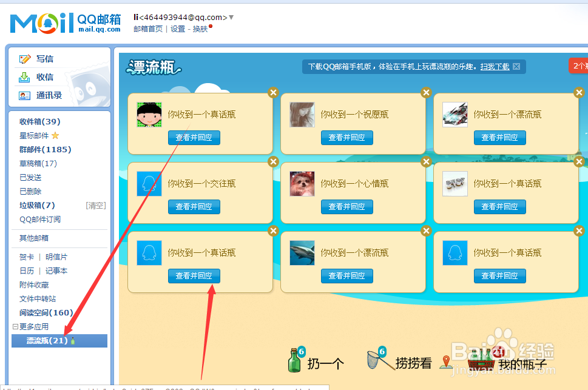Close the first 真话瓶 card with girl avatar
This screenshot has width=588, height=390.
pyautogui.click(x=274, y=92)
